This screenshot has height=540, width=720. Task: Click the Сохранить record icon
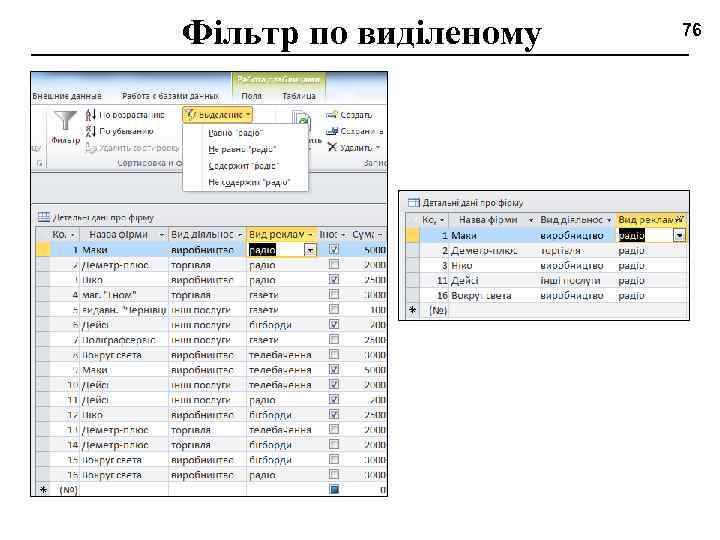coord(331,131)
